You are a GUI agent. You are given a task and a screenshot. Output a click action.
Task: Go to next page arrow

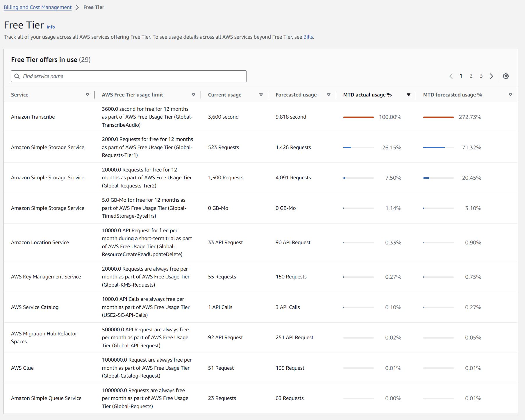pos(491,76)
